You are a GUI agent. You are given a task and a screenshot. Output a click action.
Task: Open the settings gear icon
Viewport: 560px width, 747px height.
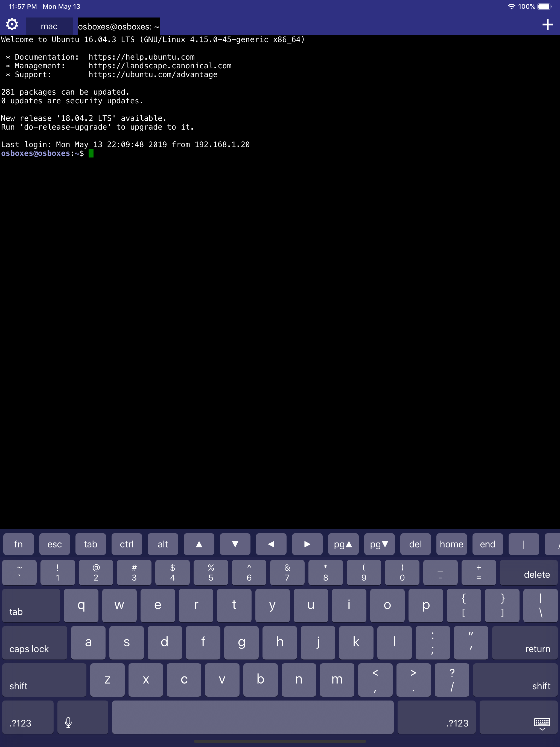11,24
